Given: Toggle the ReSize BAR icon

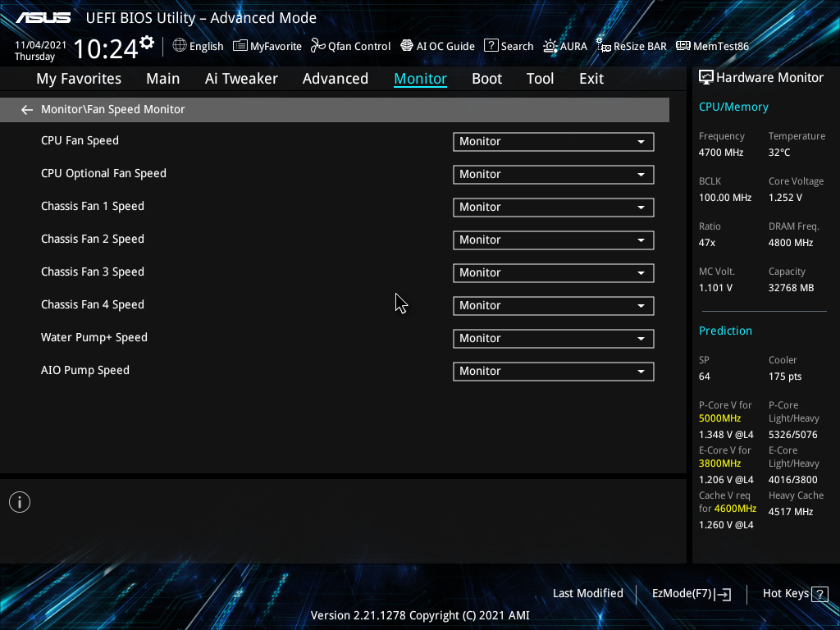Looking at the screenshot, I should [x=604, y=46].
